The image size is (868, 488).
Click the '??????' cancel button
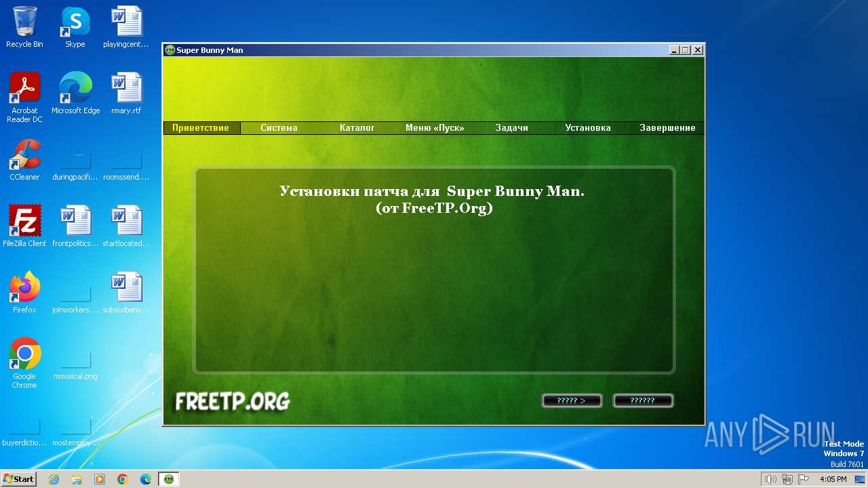[x=643, y=401]
